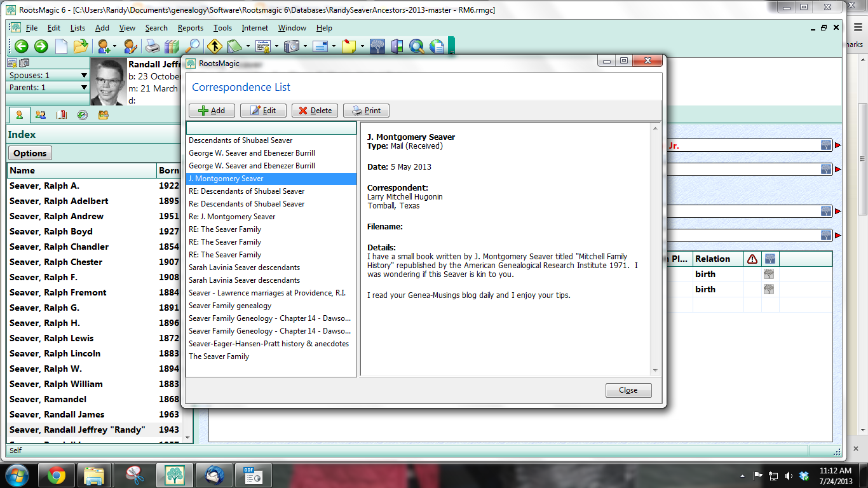Select the Add Person toolbar icon
868x488 pixels.
102,46
